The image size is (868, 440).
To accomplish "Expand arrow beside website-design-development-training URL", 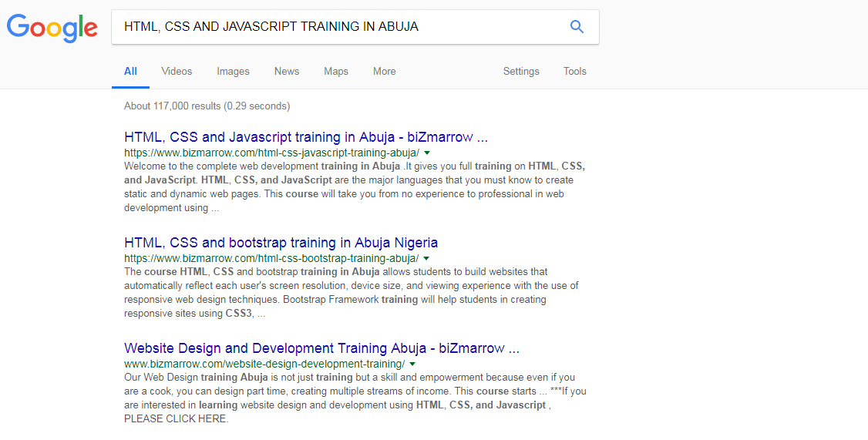I will 412,364.
